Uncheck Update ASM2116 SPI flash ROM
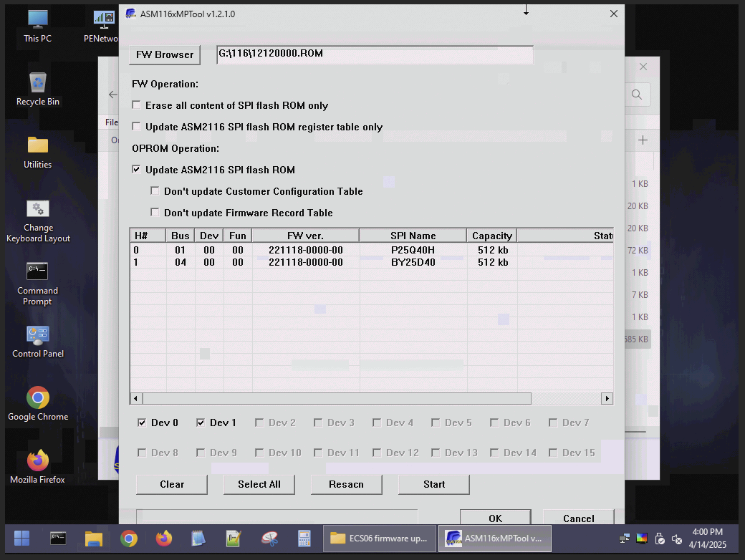The image size is (745, 560). (137, 169)
